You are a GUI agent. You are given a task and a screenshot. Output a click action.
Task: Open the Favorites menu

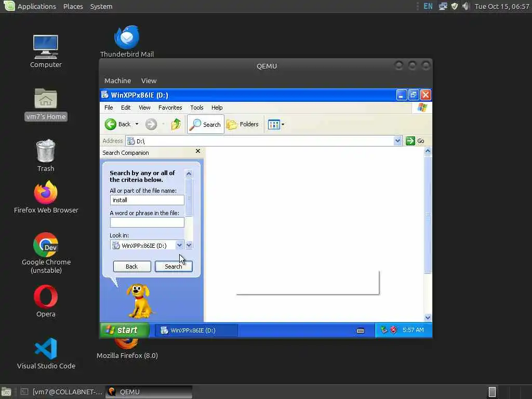[170, 108]
